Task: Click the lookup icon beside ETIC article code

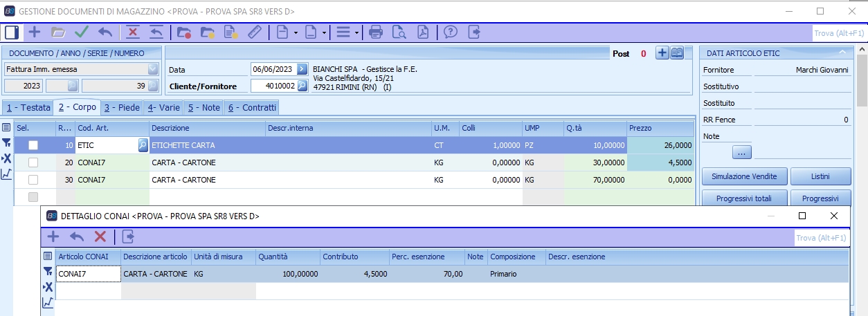Action: pos(143,145)
